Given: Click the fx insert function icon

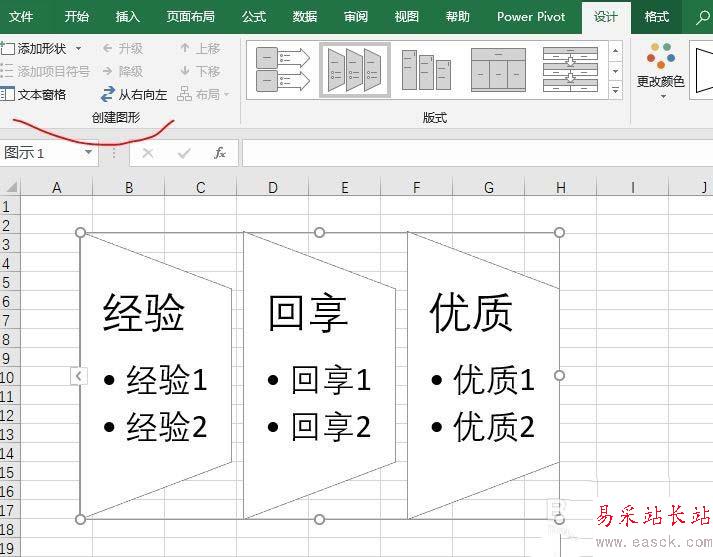Looking at the screenshot, I should (220, 153).
